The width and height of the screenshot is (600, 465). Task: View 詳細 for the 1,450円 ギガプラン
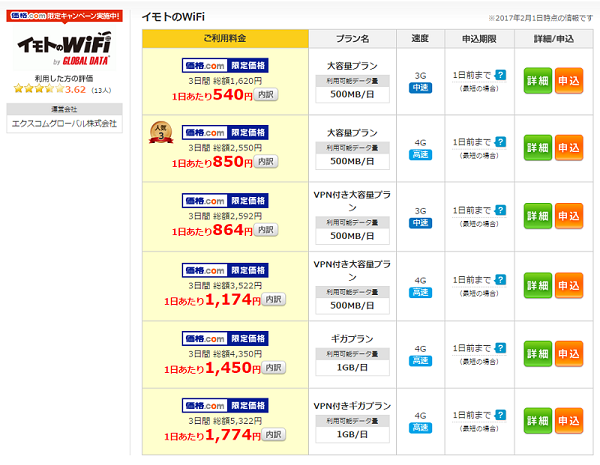pos(538,354)
